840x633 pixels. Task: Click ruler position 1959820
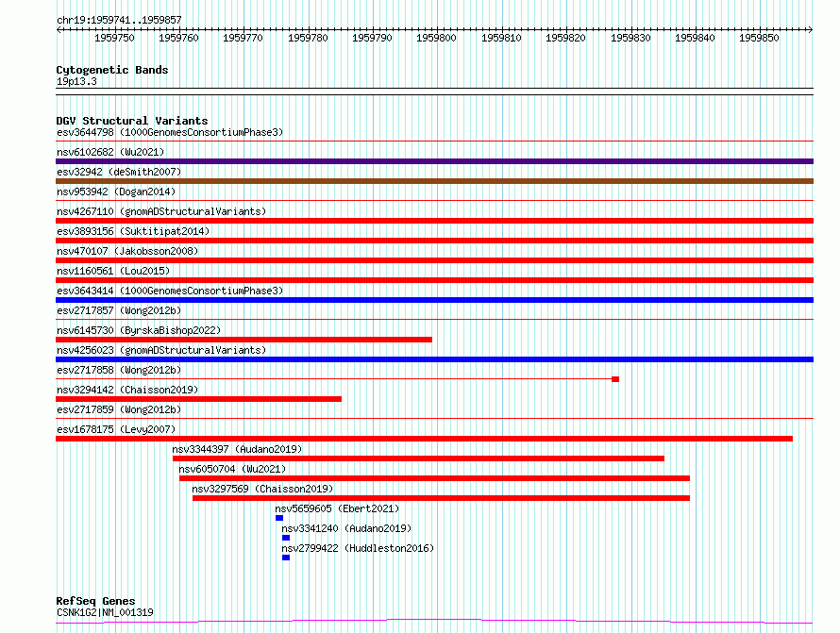point(565,38)
